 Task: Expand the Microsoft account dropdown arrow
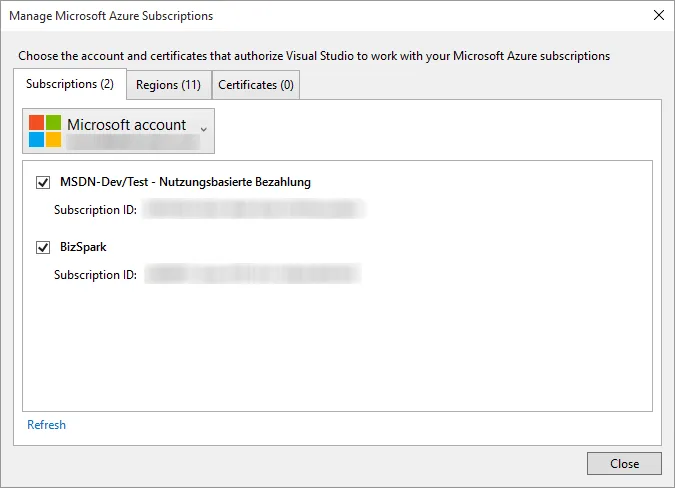(x=204, y=129)
